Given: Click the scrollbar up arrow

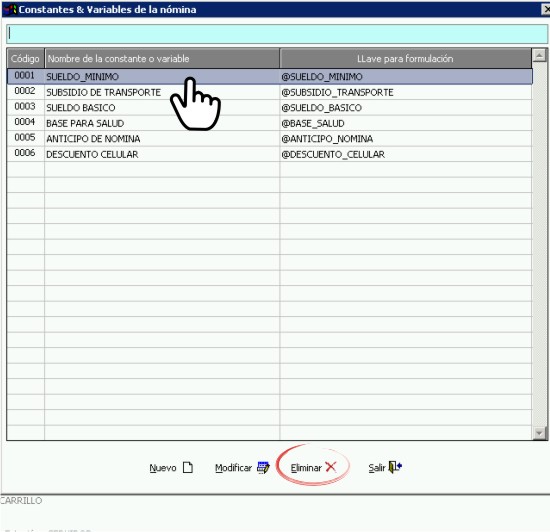Looking at the screenshot, I should pos(539,55).
